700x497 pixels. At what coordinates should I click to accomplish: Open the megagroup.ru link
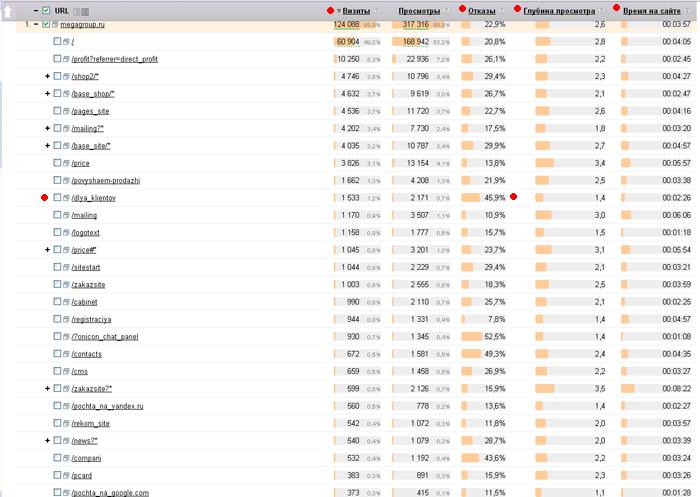coord(83,25)
